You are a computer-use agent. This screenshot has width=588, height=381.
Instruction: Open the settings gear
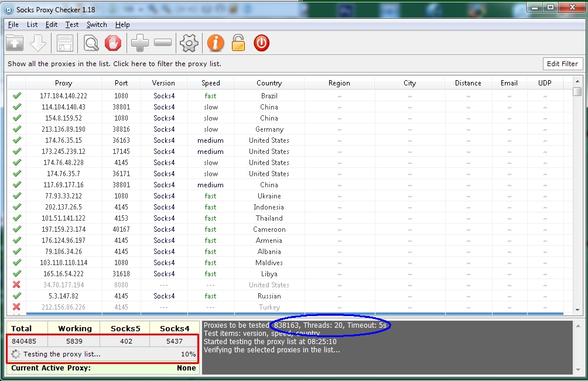pos(189,42)
